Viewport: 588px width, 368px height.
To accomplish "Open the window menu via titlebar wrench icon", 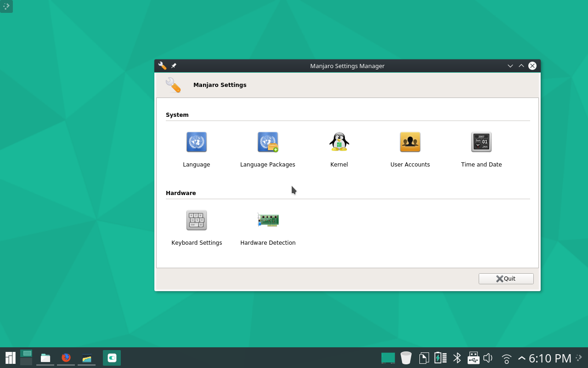I will pos(162,66).
